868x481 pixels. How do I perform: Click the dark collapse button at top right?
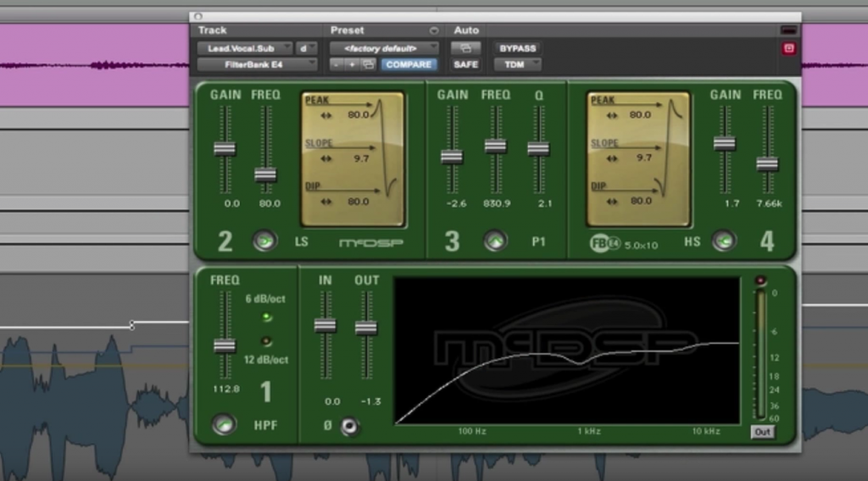789,30
